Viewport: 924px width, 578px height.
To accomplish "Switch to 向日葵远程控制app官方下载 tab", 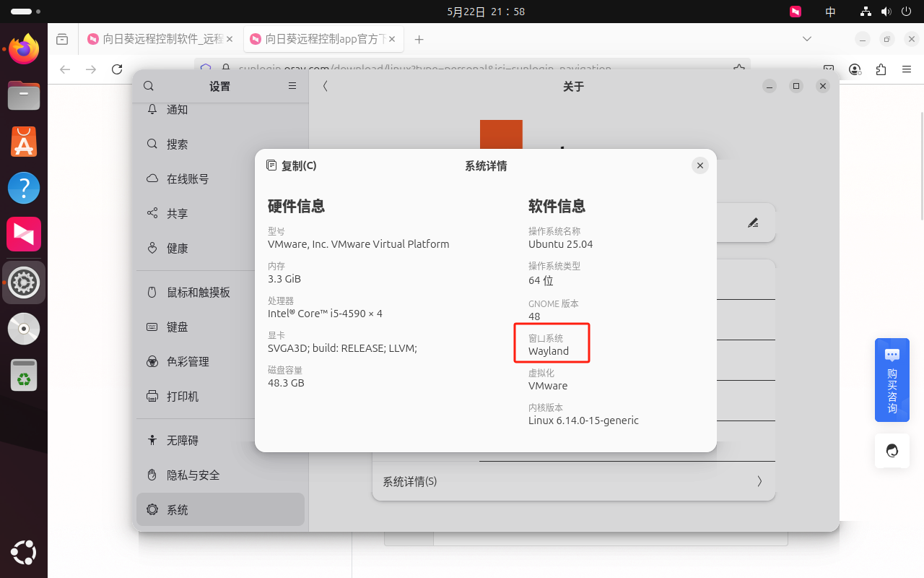I will click(x=324, y=39).
